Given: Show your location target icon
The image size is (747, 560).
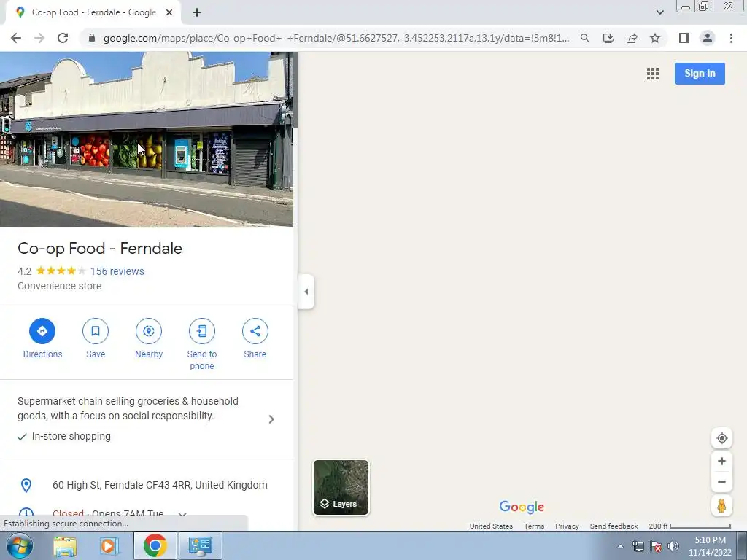Looking at the screenshot, I should coord(721,438).
